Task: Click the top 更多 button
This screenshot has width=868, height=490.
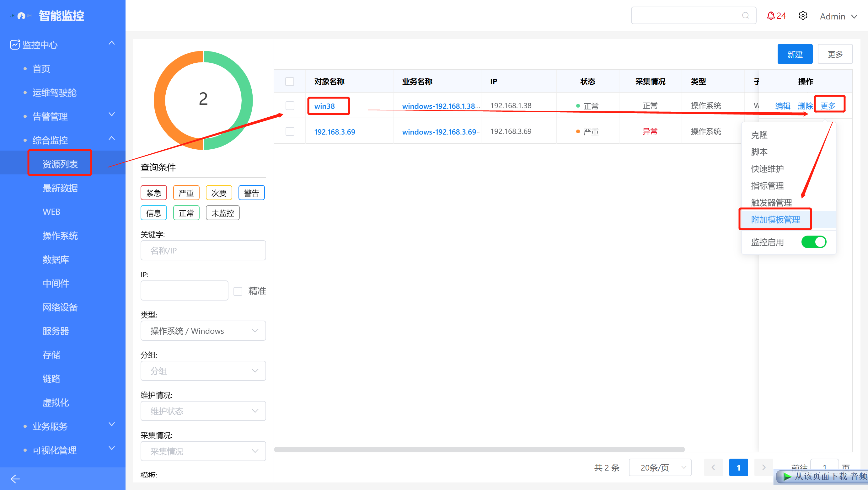Action: (835, 54)
